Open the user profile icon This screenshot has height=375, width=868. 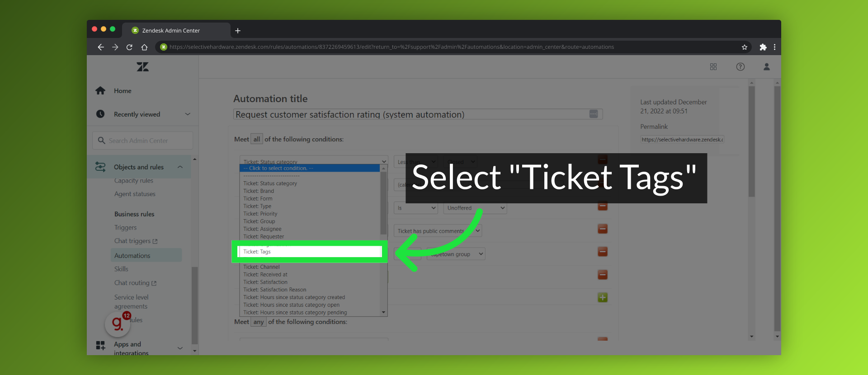(x=767, y=67)
